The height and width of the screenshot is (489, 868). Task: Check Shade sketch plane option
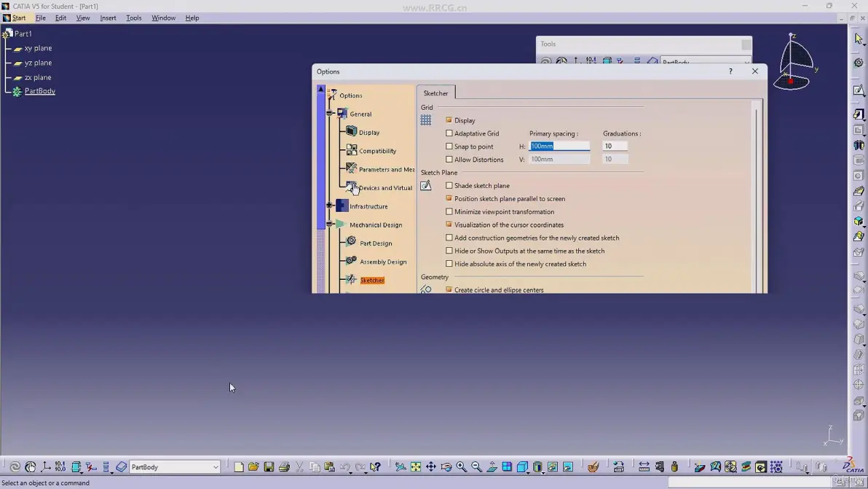click(449, 186)
